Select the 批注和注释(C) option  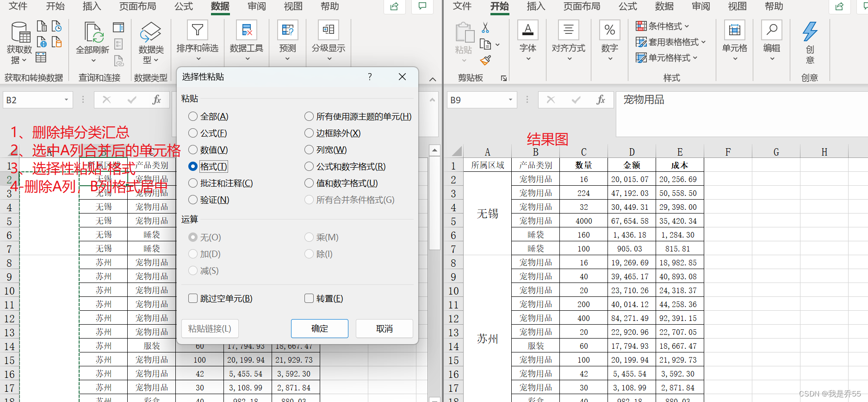click(x=193, y=183)
